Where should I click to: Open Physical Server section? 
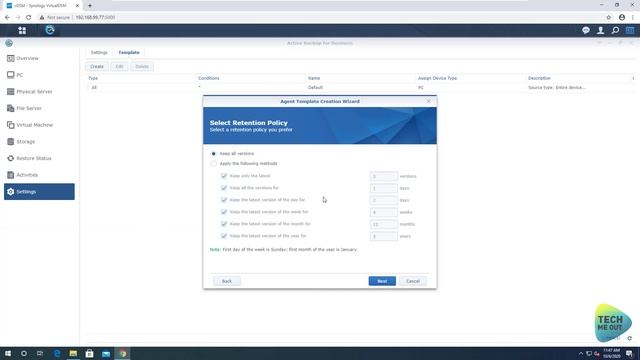[x=39, y=92]
